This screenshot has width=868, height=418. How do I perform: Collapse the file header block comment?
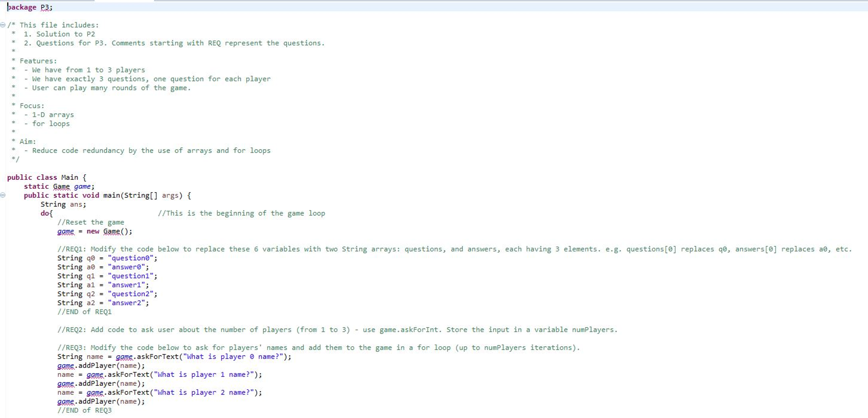click(3, 25)
